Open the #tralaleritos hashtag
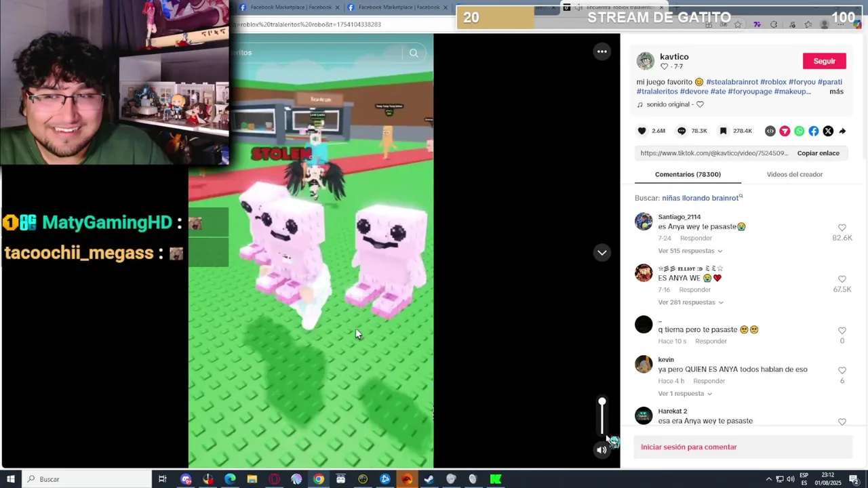The width and height of the screenshot is (868, 488). pyautogui.click(x=656, y=91)
